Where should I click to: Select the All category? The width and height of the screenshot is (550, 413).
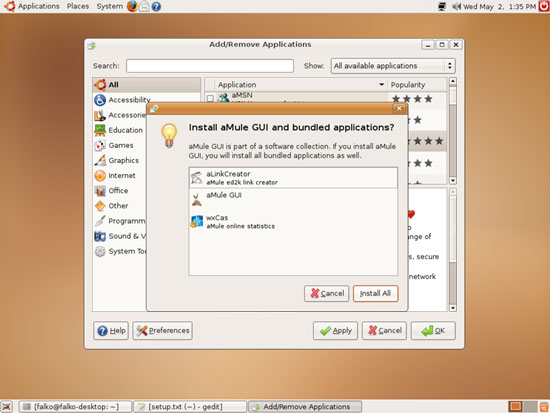(147, 85)
